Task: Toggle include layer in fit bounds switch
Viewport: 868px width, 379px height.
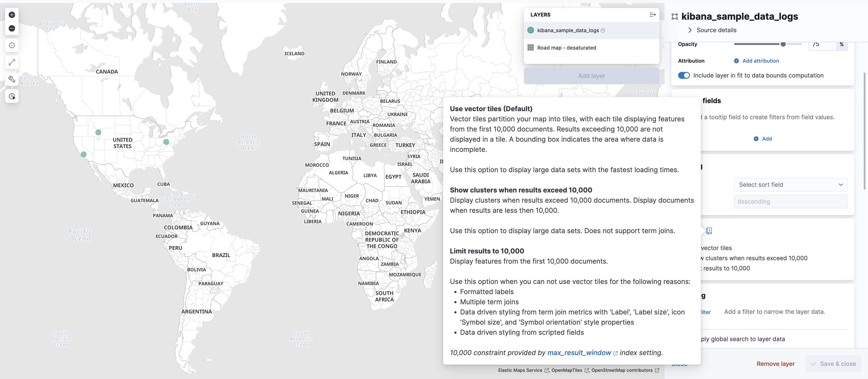Action: coord(684,75)
